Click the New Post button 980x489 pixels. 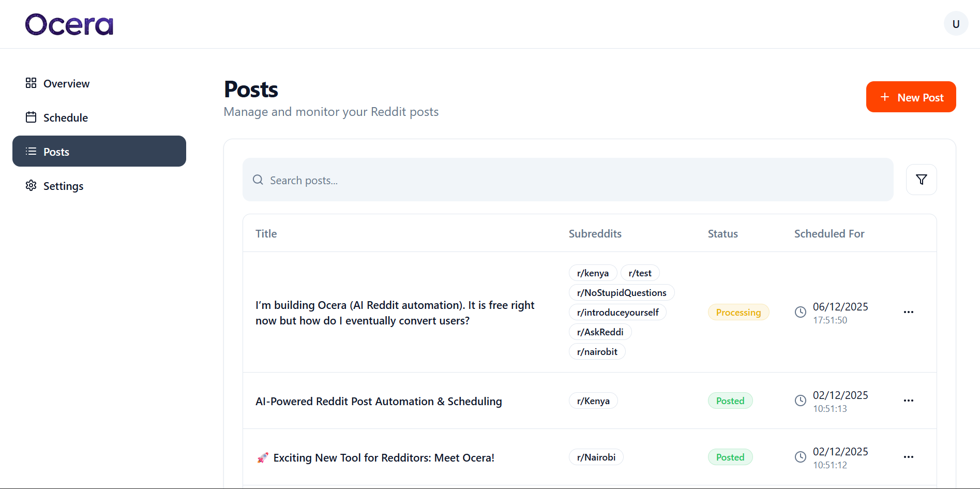pos(911,97)
